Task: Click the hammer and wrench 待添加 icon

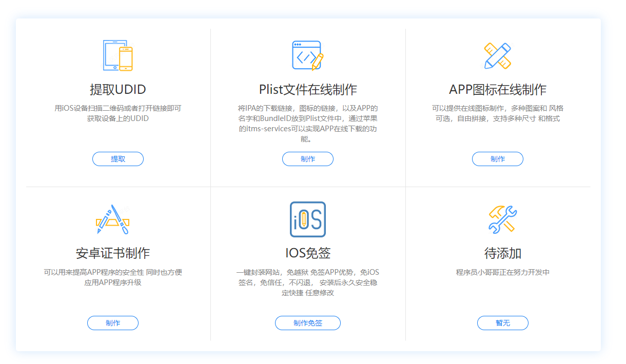Action: point(503,219)
